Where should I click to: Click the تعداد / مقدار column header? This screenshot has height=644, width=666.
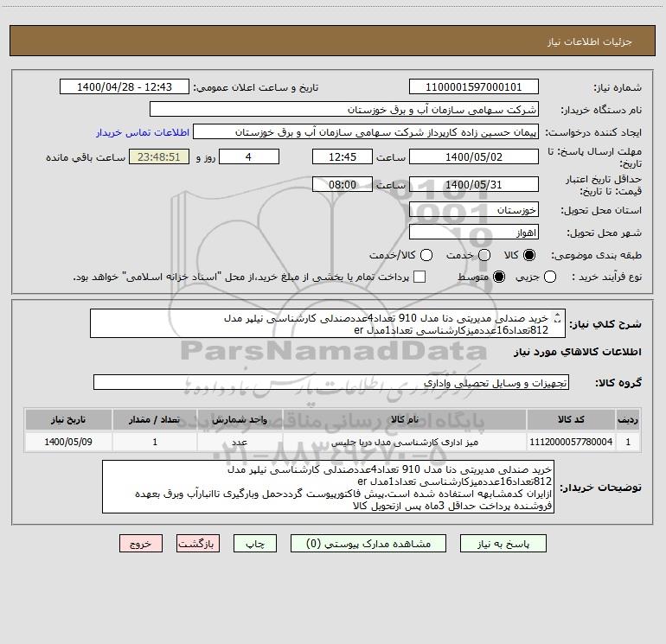pos(155,419)
